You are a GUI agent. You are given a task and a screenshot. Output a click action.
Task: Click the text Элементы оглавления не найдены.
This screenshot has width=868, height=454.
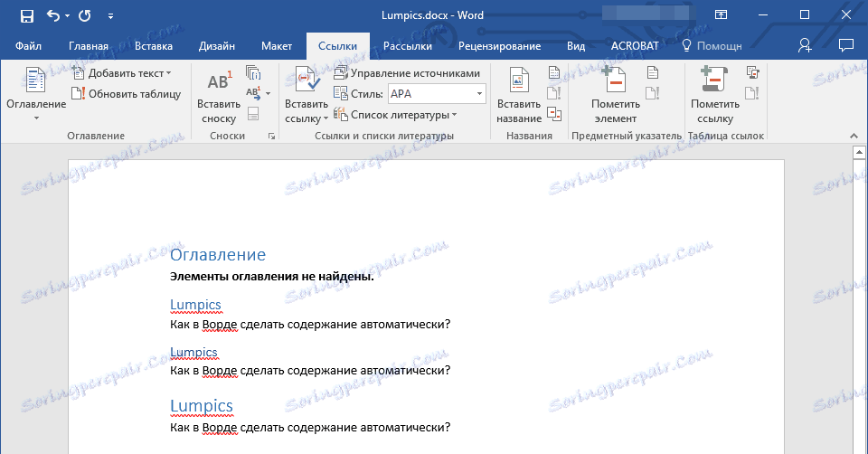272,277
